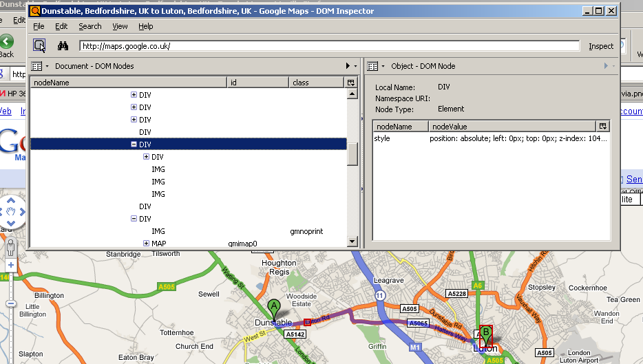Expand the MAP node with id gmimap0

click(x=146, y=244)
